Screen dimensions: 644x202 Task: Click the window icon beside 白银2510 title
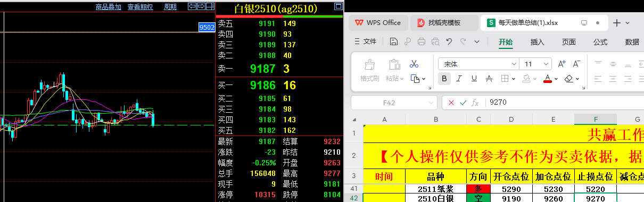(x=338, y=7)
